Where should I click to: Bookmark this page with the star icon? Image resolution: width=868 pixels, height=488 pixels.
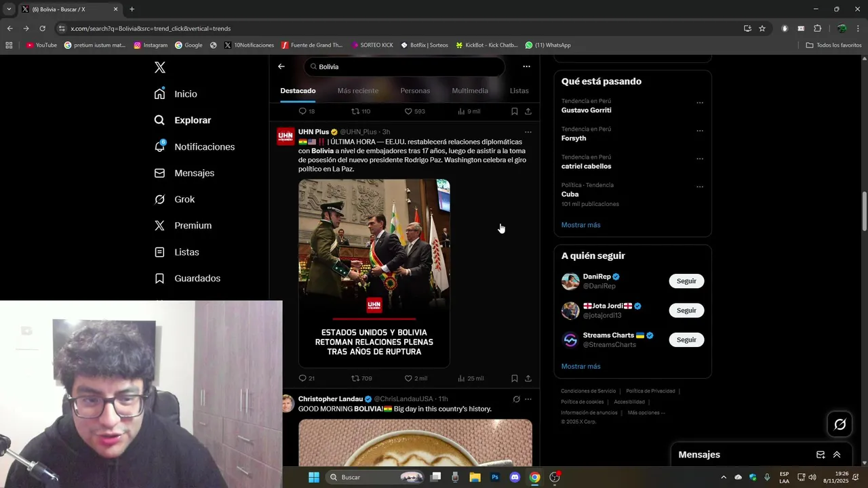point(762,28)
